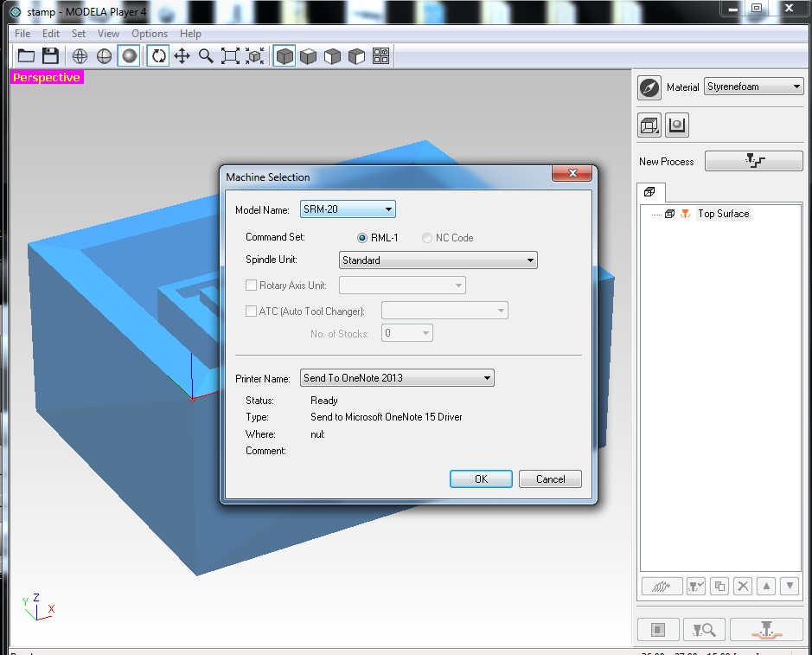
Task: Activate the pan (move) view tool
Action: (182, 56)
